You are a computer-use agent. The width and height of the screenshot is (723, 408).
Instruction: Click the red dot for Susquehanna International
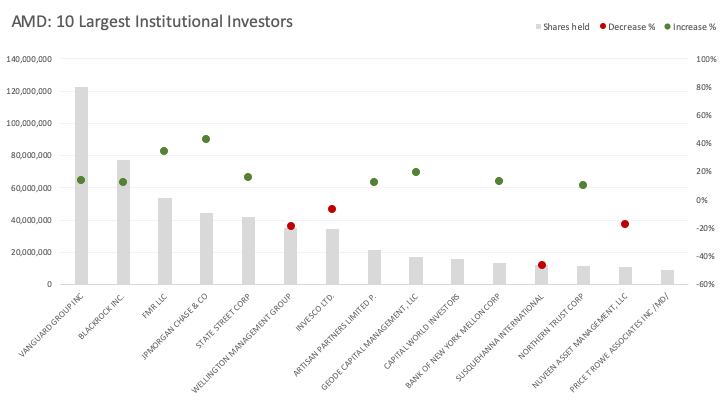point(542,265)
